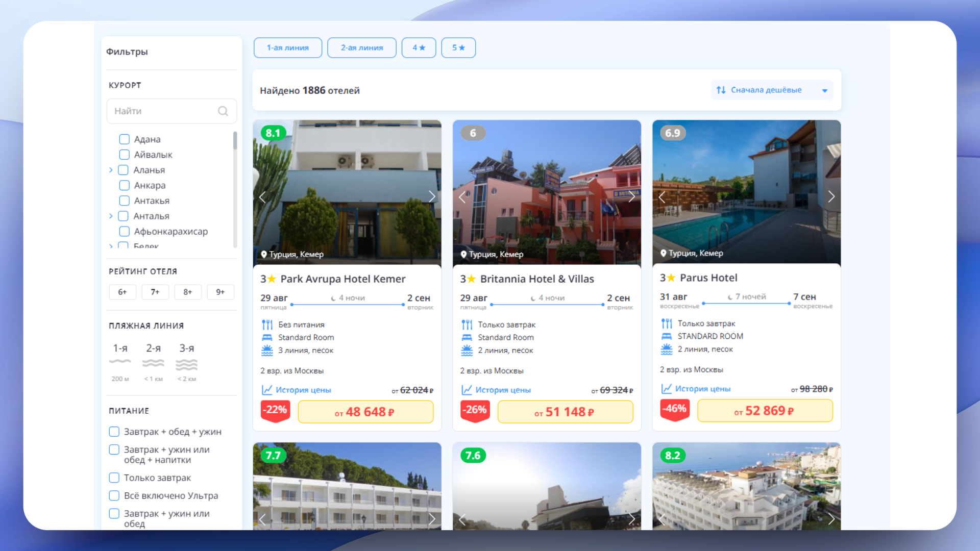Expand the Анталья resort subtree
This screenshot has width=980, height=551.
pyautogui.click(x=111, y=216)
